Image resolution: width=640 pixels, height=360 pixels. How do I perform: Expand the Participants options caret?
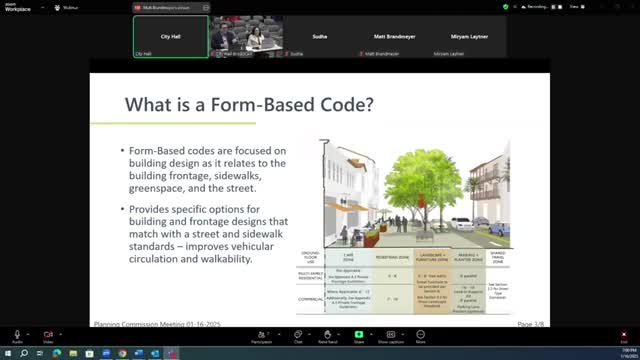pos(279,334)
